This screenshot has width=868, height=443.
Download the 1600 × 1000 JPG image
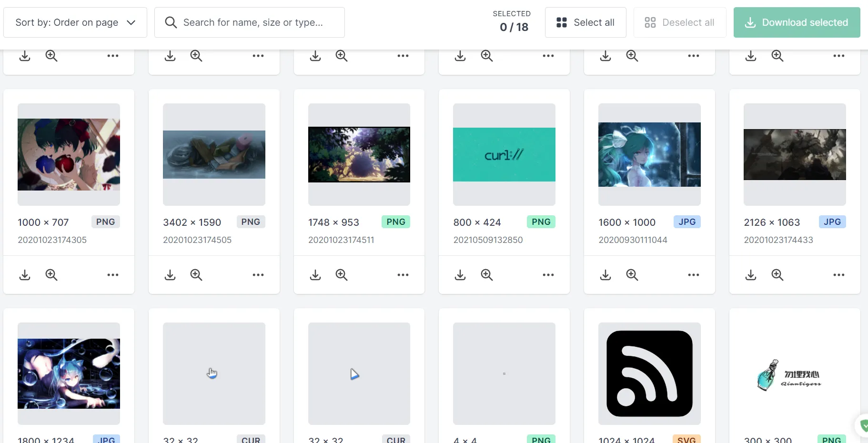[606, 275]
